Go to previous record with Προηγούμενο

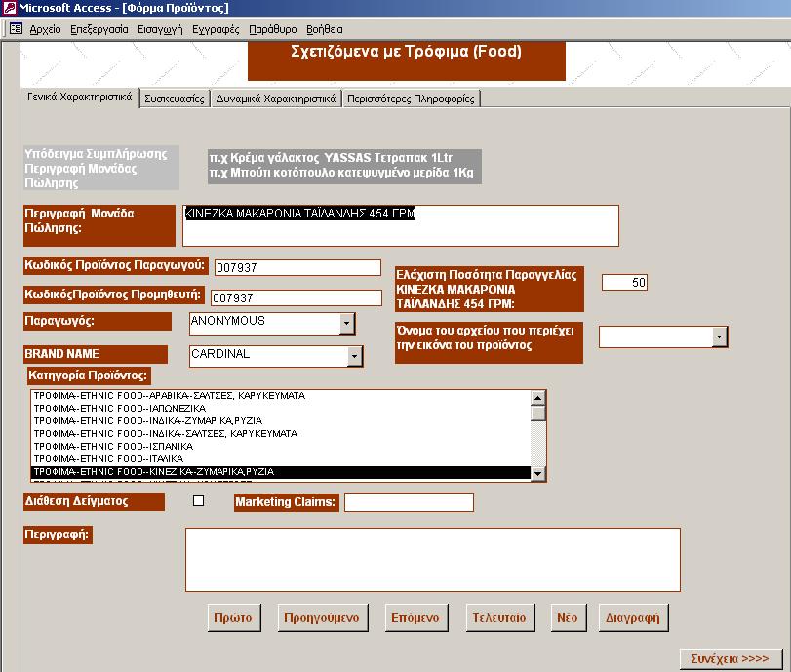click(x=323, y=617)
